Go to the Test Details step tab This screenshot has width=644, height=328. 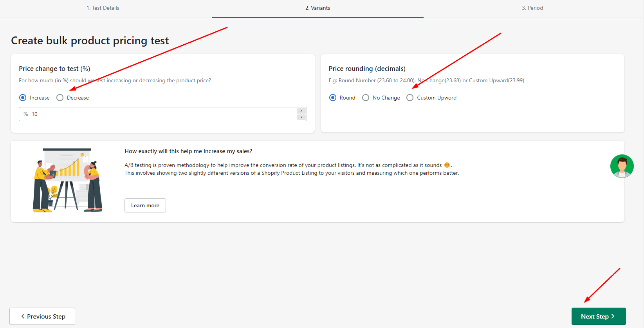click(x=103, y=8)
